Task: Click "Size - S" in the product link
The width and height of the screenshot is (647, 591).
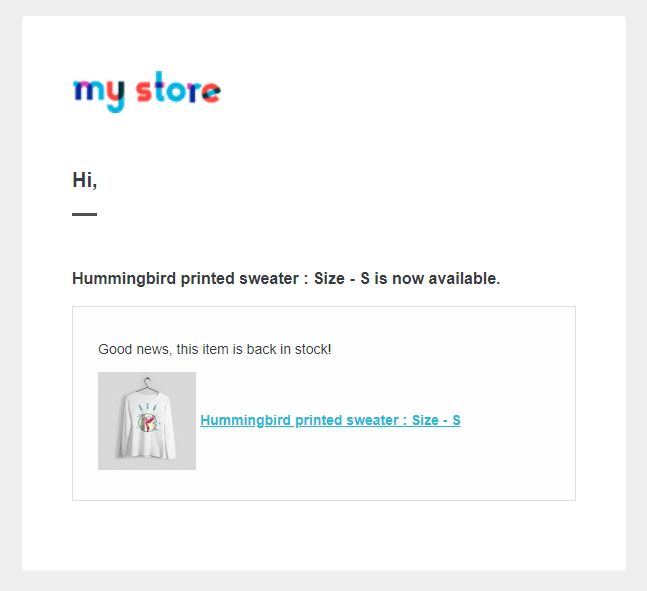Action: coord(436,420)
